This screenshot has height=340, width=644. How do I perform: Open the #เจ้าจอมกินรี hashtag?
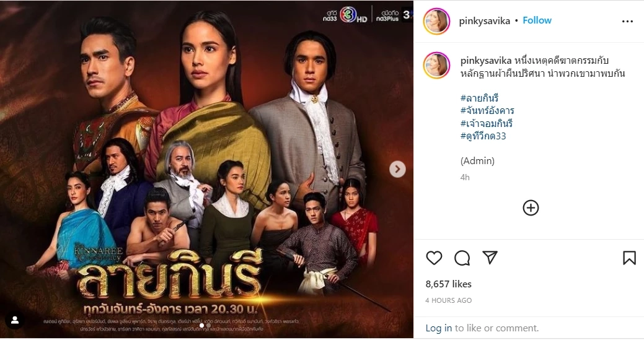tap(487, 123)
